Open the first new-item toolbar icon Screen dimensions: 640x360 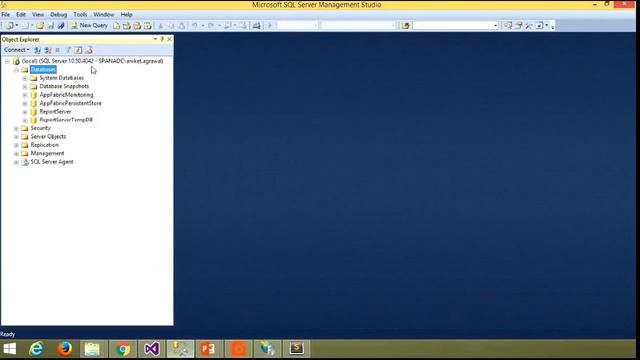pyautogui.click(x=9, y=26)
